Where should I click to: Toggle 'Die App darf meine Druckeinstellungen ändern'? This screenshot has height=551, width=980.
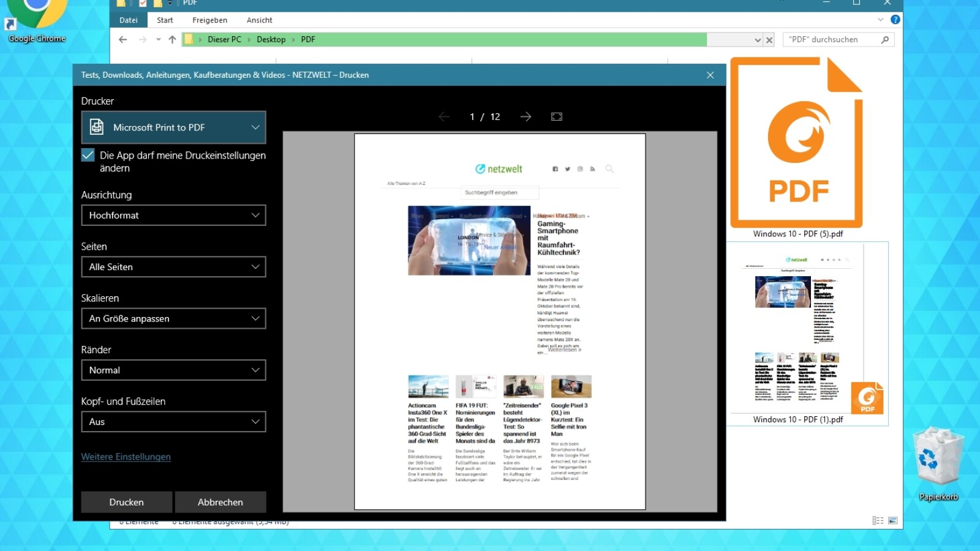pos(88,155)
